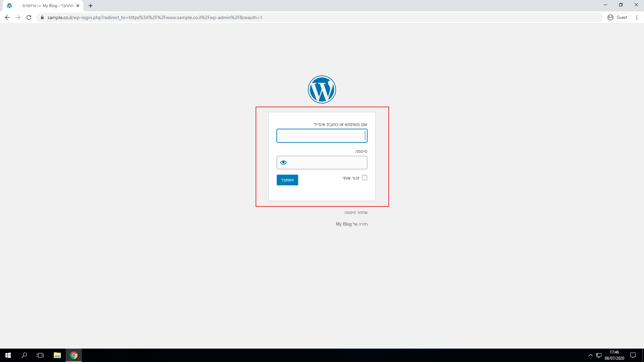Click the WordPress logo above the login form
Screen dimensions: 644x362
322,89
